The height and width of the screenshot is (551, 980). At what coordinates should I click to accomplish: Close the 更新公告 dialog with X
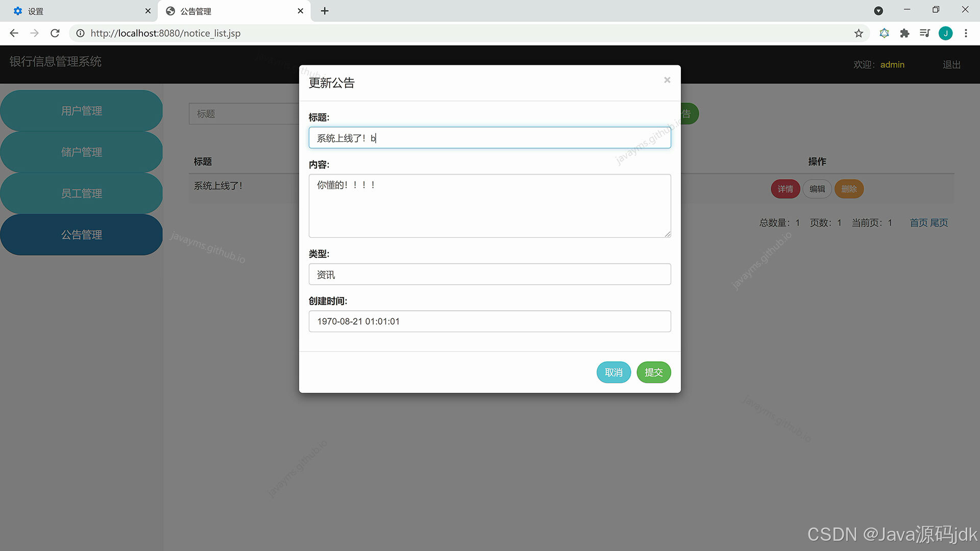click(667, 80)
